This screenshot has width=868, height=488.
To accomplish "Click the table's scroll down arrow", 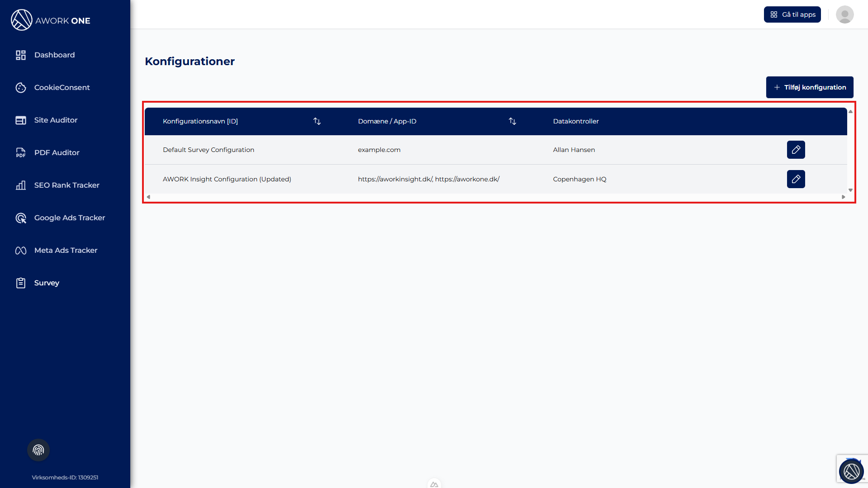I will click(x=850, y=190).
